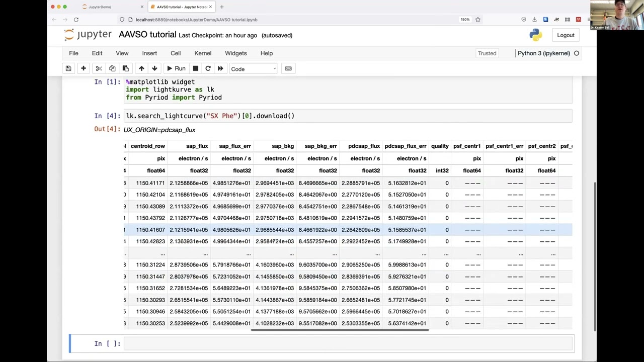Paste cells below icon
The width and height of the screenshot is (644, 362).
(x=126, y=68)
